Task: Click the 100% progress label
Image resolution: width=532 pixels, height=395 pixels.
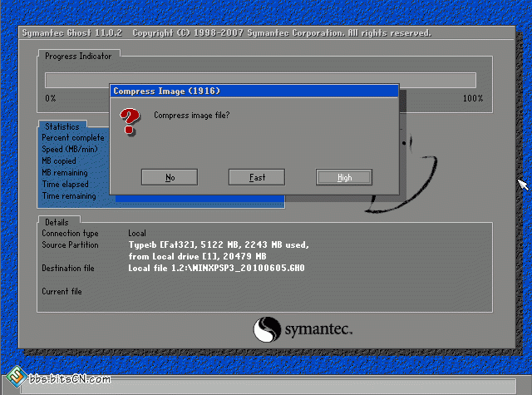Action: (x=473, y=98)
